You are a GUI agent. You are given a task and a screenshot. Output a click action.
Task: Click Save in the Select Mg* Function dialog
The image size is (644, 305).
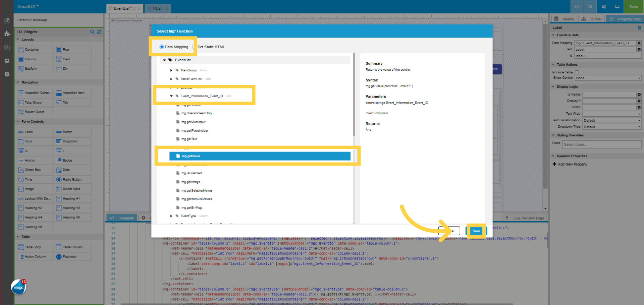point(476,231)
